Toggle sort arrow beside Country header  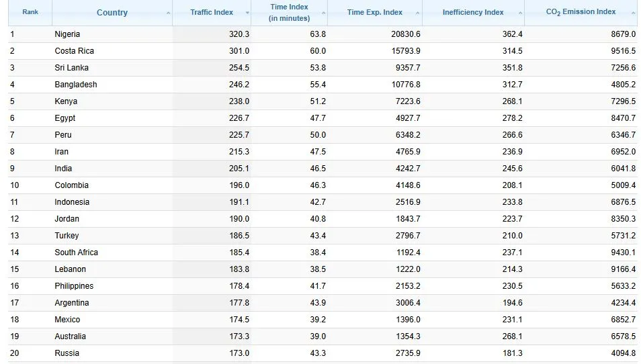(168, 13)
